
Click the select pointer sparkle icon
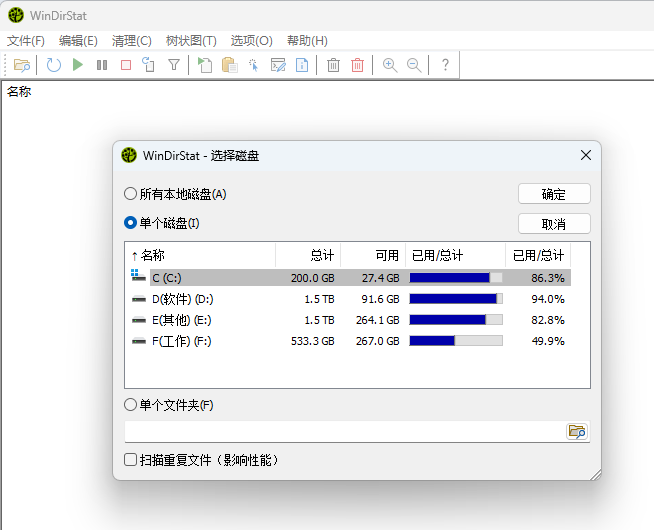253,65
